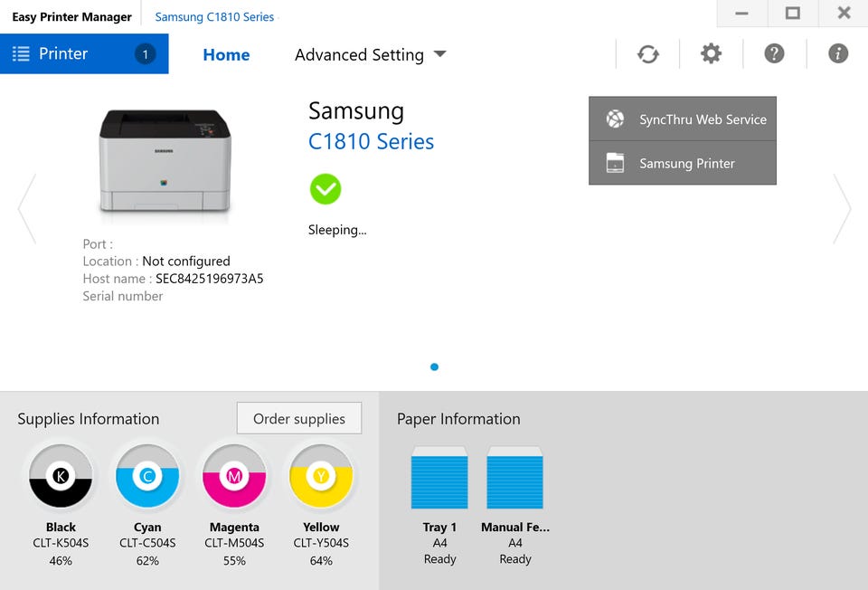Click the info icon in the toolbar
This screenshot has height=590, width=868.
click(x=838, y=54)
